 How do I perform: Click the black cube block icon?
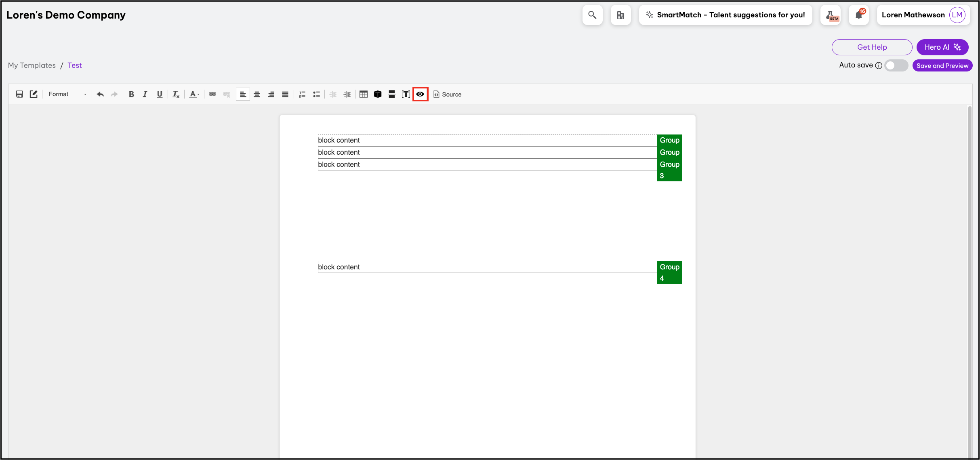coord(377,94)
